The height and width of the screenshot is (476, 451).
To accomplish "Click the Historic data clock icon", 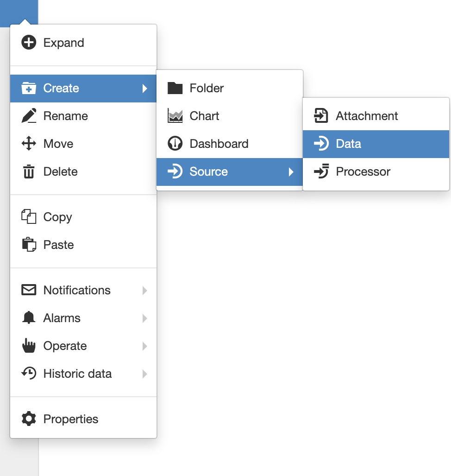I will coord(29,374).
